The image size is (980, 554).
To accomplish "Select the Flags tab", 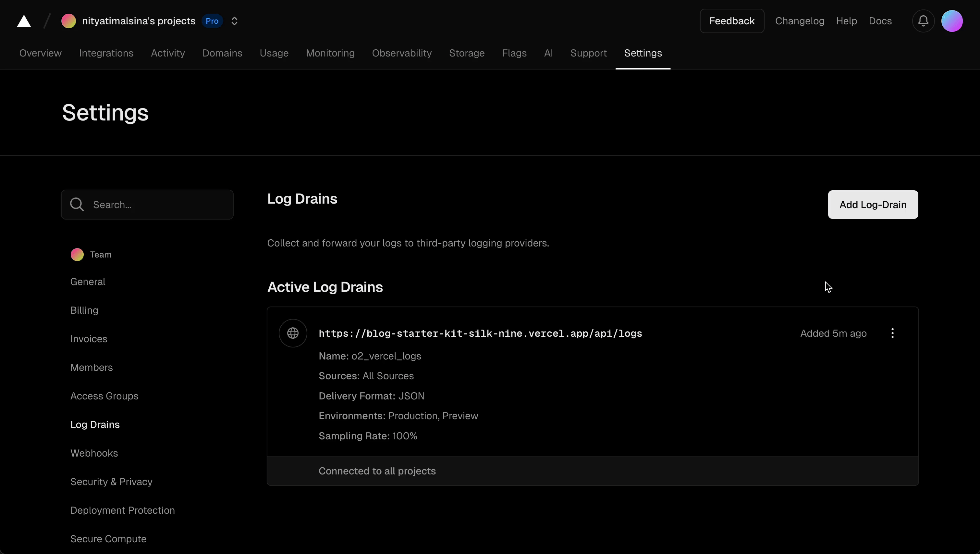I will pos(514,53).
